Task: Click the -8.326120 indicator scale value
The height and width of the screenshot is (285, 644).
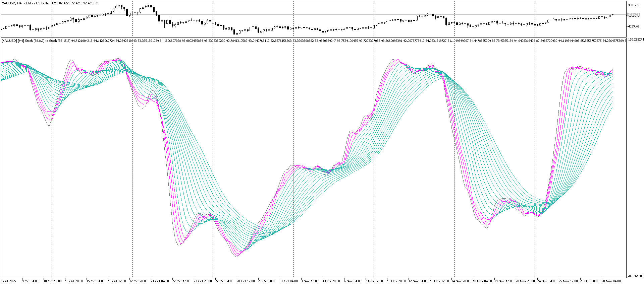Action: [636, 276]
